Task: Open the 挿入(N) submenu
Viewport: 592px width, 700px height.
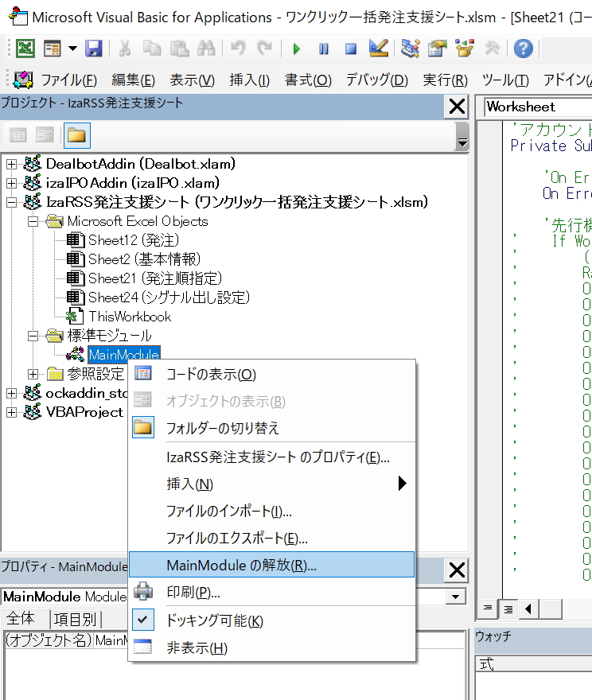Action: click(272, 484)
